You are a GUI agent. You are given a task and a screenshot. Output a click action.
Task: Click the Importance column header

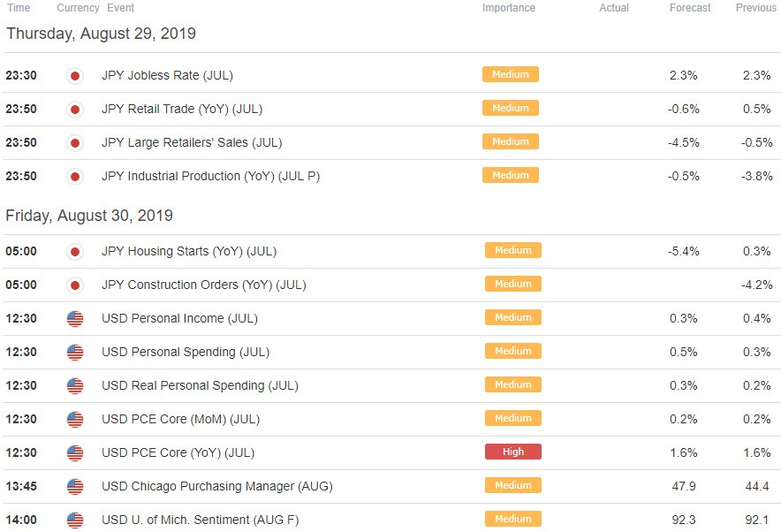click(509, 8)
